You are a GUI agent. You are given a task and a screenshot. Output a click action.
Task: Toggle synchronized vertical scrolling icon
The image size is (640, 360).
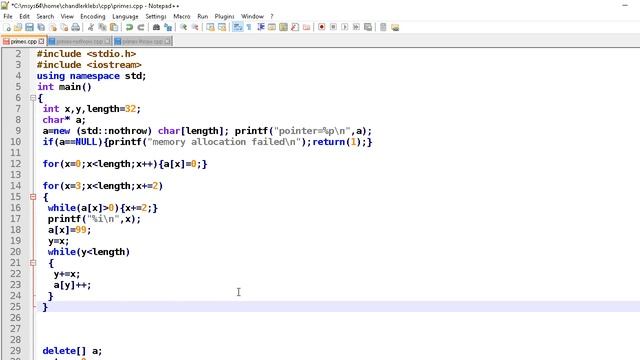point(210,27)
